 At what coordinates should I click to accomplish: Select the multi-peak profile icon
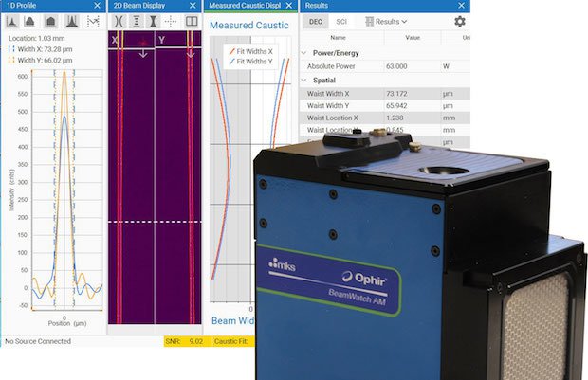click(72, 21)
